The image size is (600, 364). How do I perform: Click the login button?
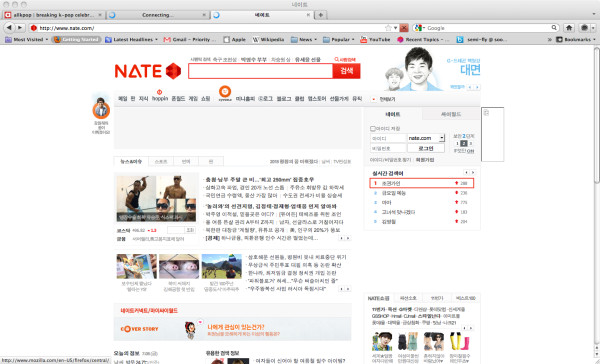pos(426,148)
